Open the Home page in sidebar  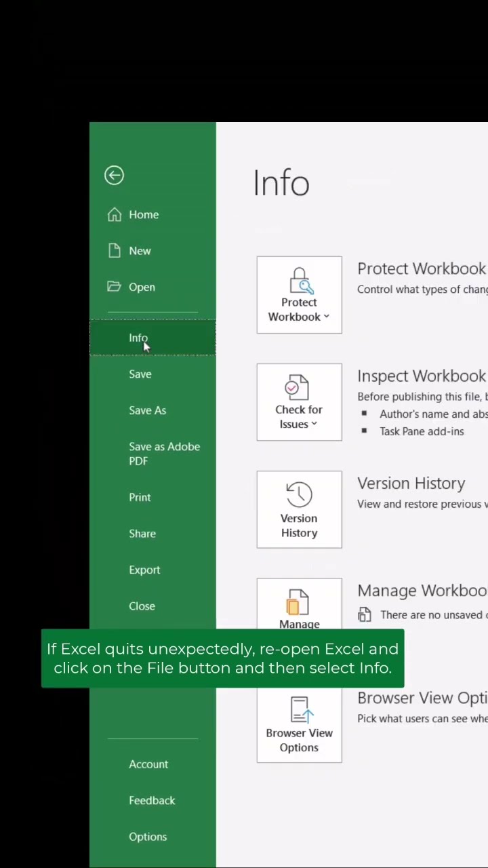pyautogui.click(x=152, y=214)
